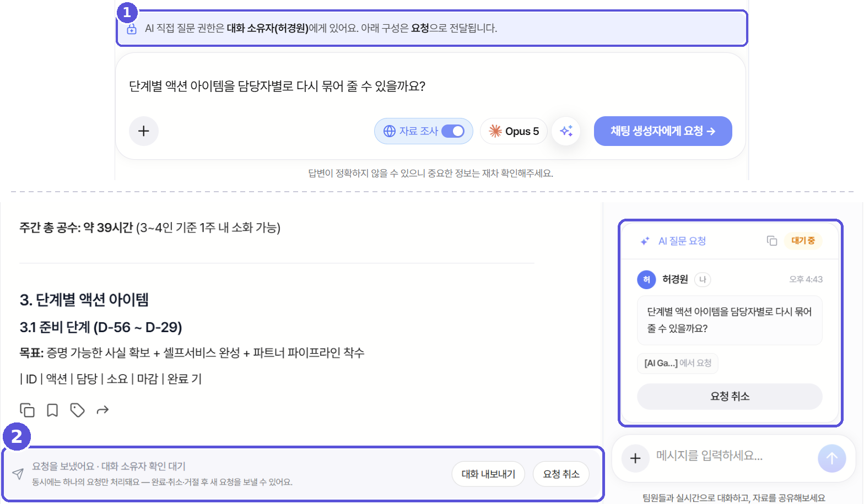Click the [AI Ga...]에서 요청 source chip
The height and width of the screenshot is (504, 864).
coord(678,364)
